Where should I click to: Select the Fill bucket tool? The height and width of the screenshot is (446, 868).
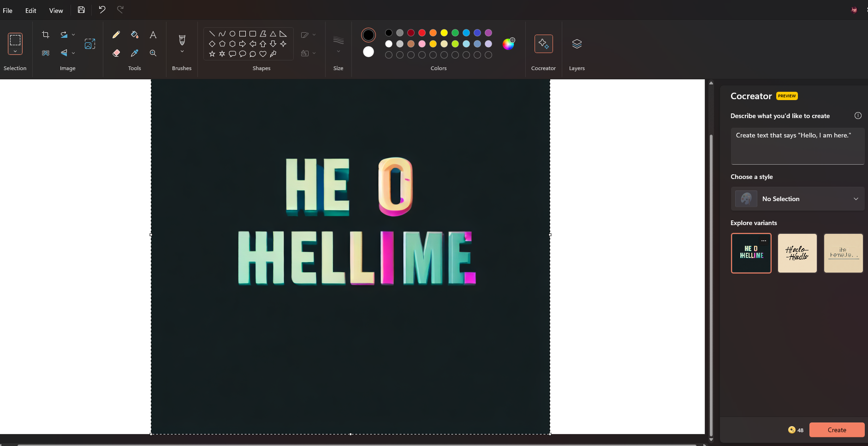click(135, 35)
